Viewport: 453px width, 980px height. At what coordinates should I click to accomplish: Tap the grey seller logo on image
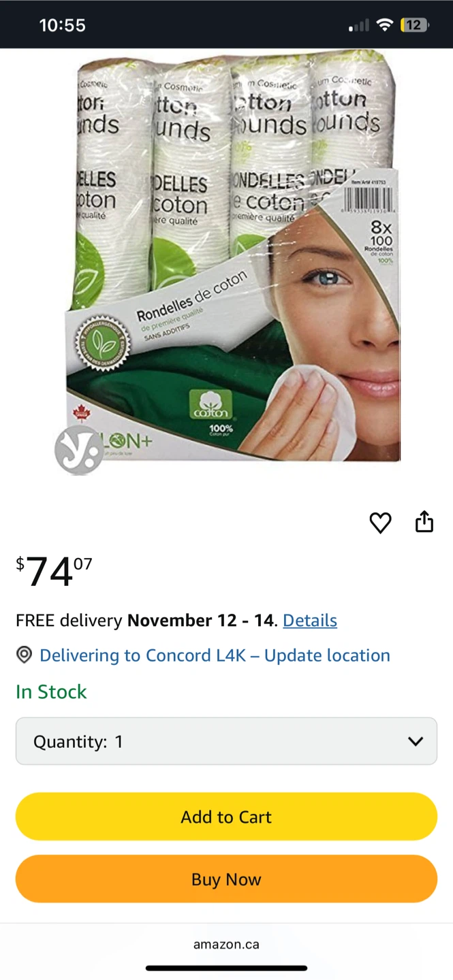pyautogui.click(x=79, y=450)
